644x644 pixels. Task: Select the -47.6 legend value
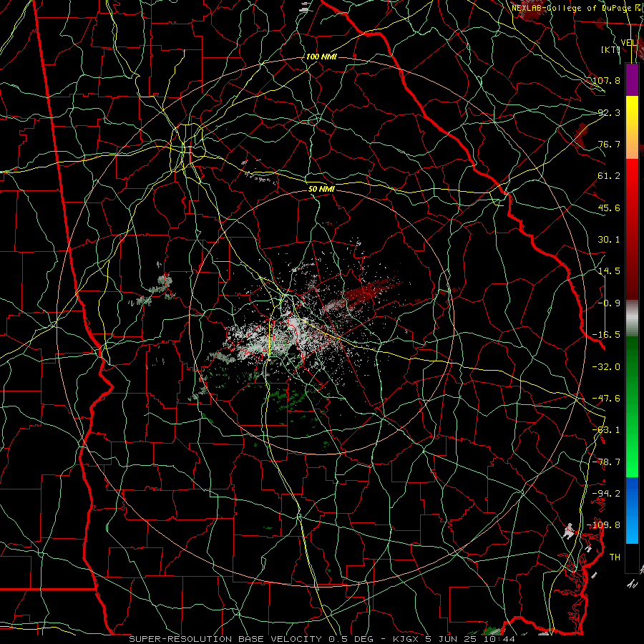tap(606, 399)
